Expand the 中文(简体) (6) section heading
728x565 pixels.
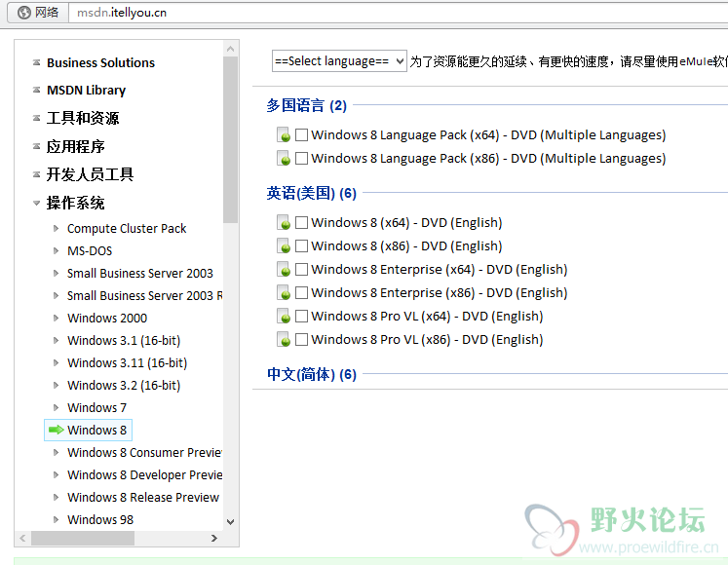312,374
